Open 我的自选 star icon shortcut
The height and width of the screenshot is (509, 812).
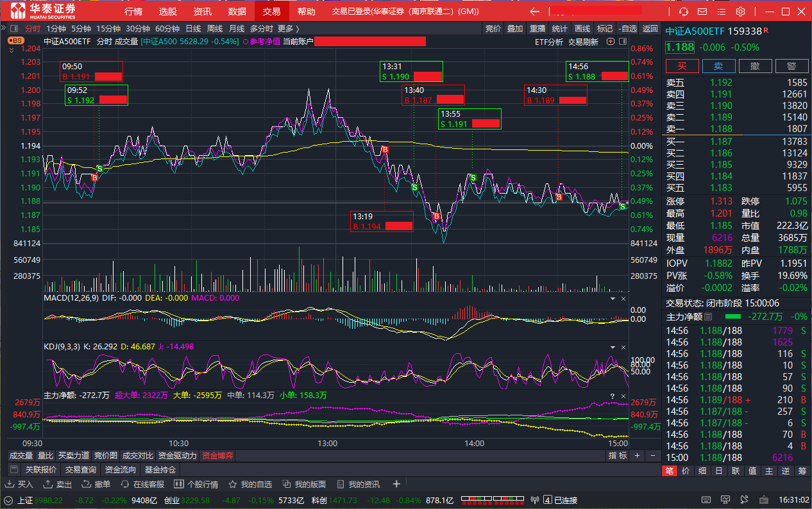pyautogui.click(x=233, y=484)
